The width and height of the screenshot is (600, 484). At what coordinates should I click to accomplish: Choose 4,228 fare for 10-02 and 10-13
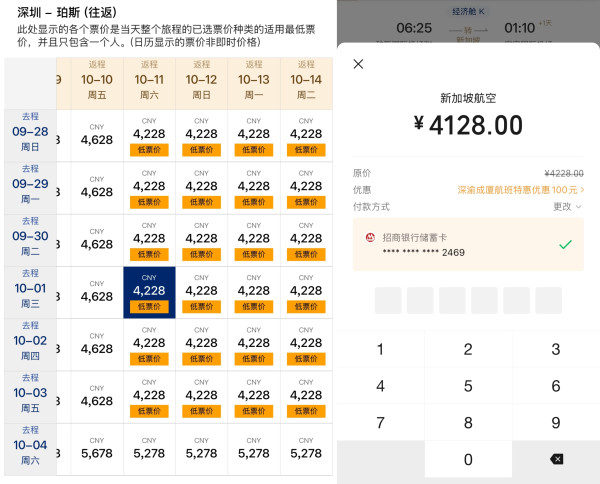point(254,345)
